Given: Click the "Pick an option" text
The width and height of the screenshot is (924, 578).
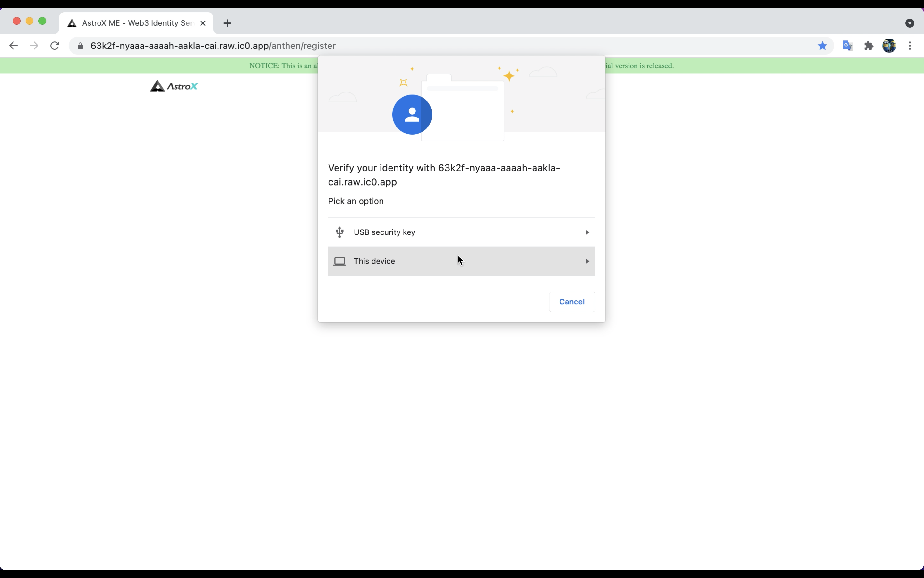Looking at the screenshot, I should pyautogui.click(x=356, y=201).
